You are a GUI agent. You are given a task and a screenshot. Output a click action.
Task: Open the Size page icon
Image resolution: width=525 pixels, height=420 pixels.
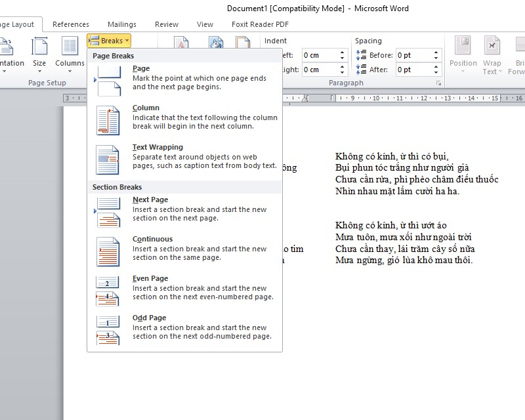click(x=39, y=46)
